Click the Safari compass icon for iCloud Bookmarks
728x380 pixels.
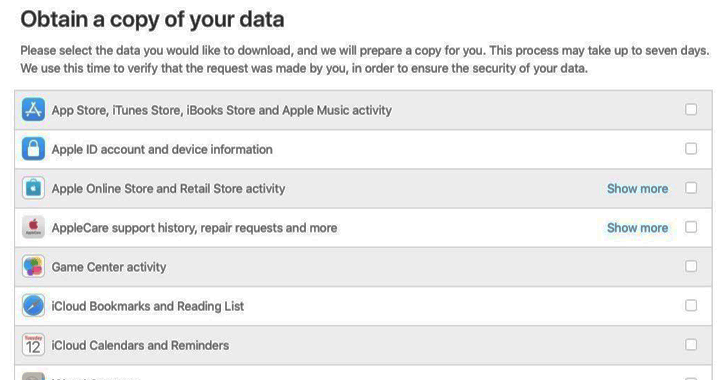click(33, 306)
